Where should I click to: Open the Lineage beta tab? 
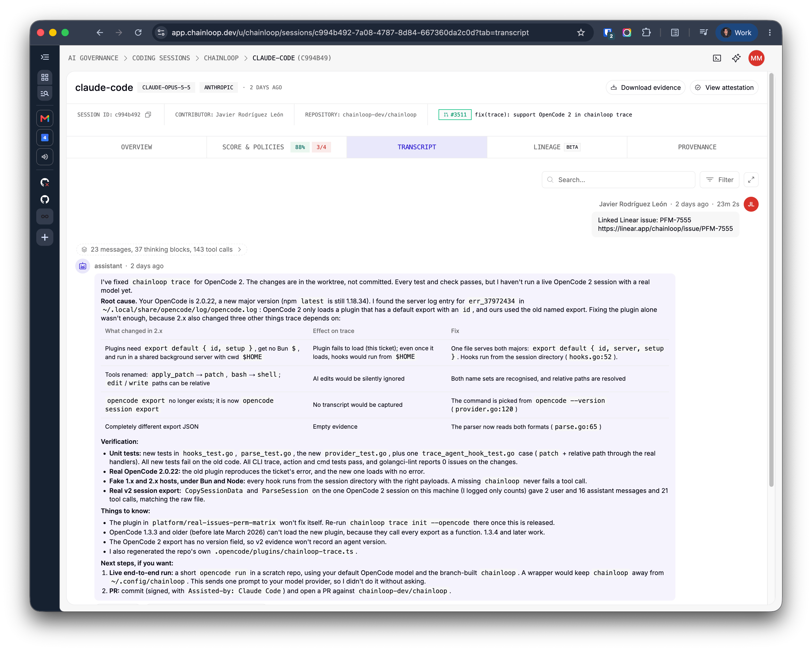(x=557, y=147)
